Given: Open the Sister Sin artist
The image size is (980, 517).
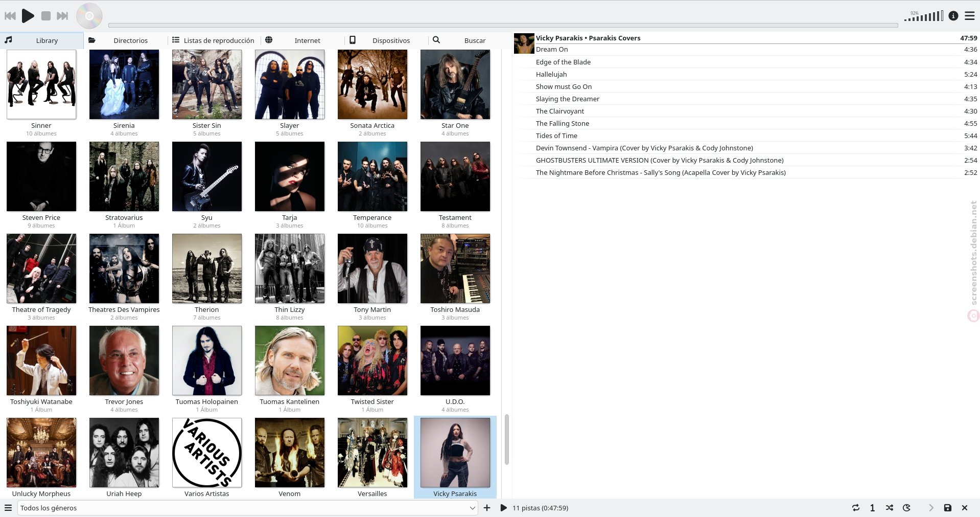Looking at the screenshot, I should tap(207, 84).
